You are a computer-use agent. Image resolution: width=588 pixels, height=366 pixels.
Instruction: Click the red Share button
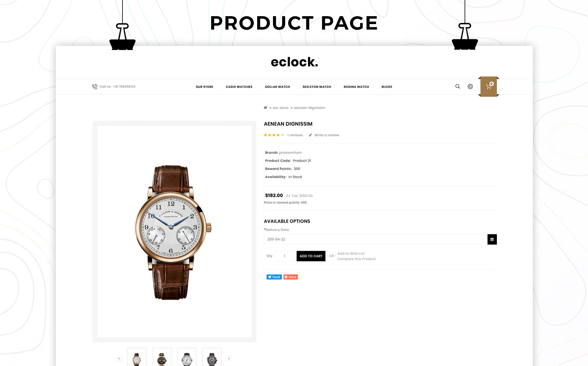coord(291,277)
